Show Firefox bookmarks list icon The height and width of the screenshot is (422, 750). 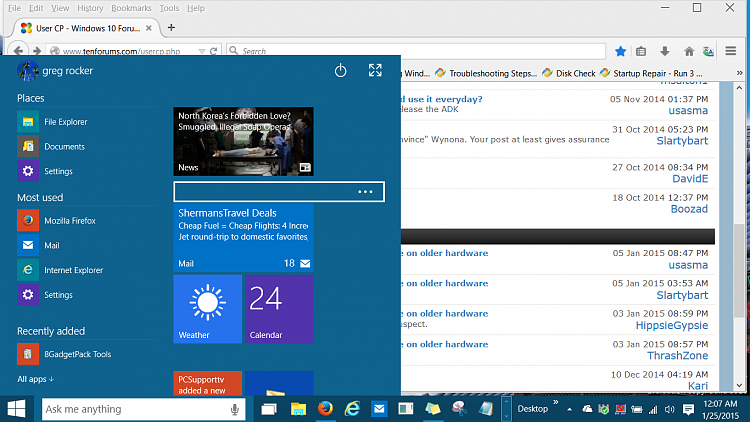(641, 51)
